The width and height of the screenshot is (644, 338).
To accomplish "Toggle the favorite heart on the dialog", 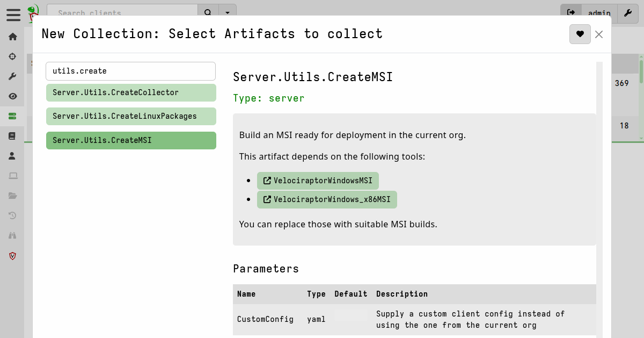I will (580, 34).
